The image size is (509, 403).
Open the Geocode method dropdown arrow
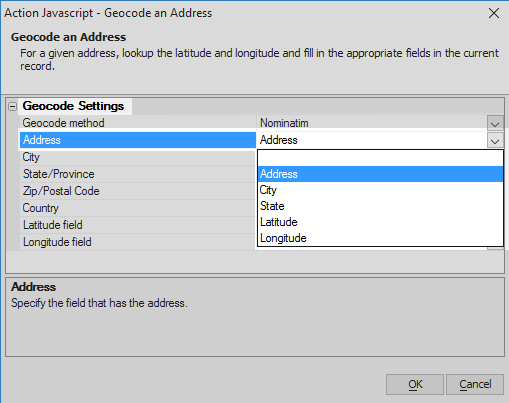pos(495,124)
